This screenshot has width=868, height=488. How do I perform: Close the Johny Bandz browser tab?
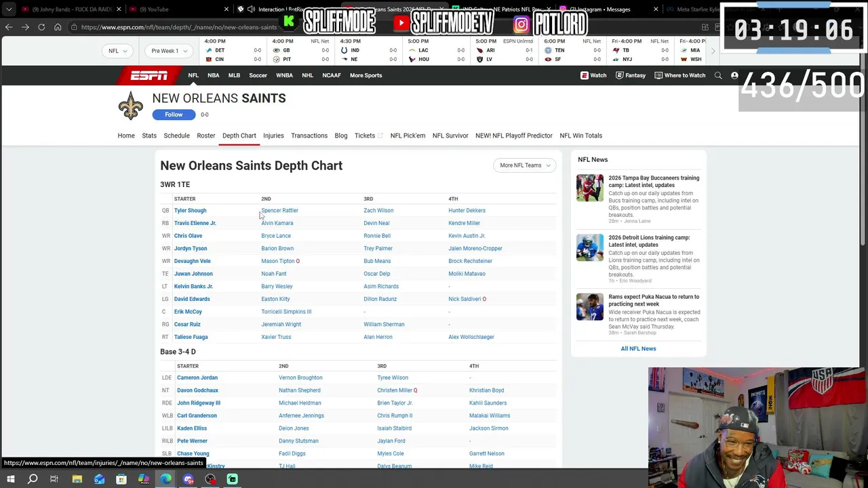point(119,9)
